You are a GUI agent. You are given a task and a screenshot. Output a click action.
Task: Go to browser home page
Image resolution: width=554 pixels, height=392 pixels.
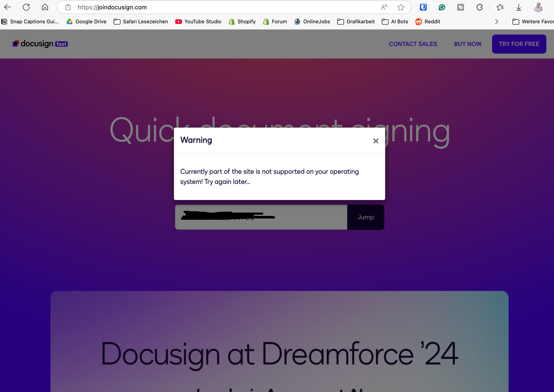[x=45, y=7]
